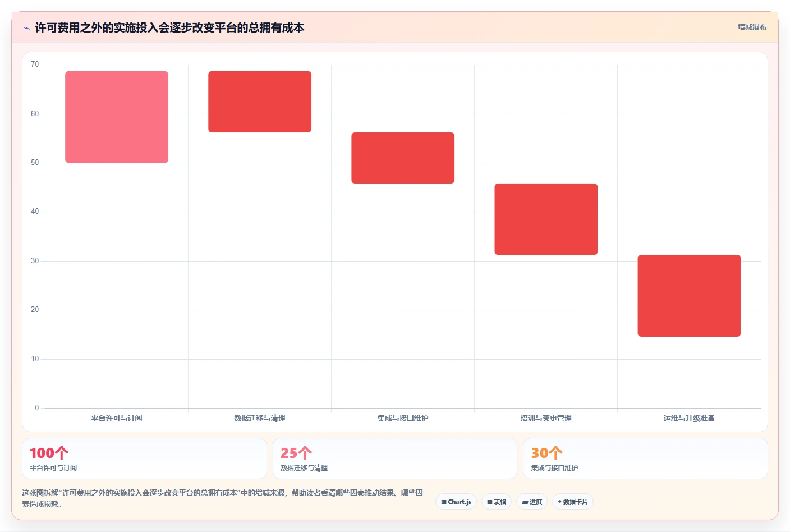Select the 数据迁移与清理 red bar
Image resolution: width=790 pixels, height=532 pixels.
click(260, 102)
